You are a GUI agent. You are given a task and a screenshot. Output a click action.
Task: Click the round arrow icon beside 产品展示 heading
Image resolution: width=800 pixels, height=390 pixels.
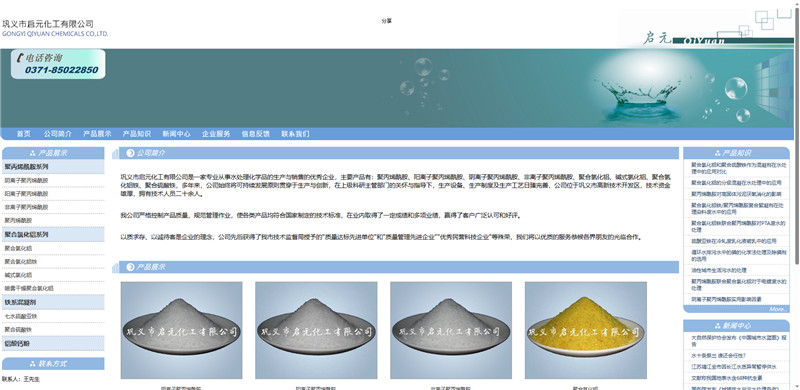131,267
